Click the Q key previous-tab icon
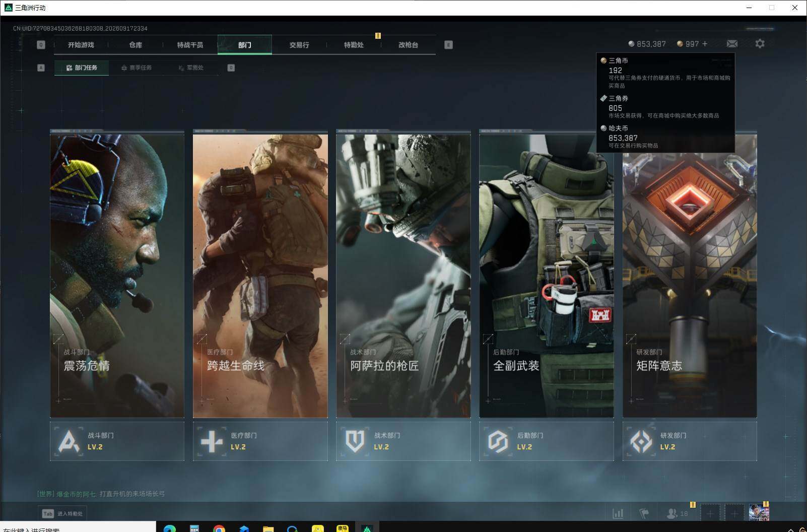Screen dimensions: 807x532 pyautogui.click(x=41, y=45)
